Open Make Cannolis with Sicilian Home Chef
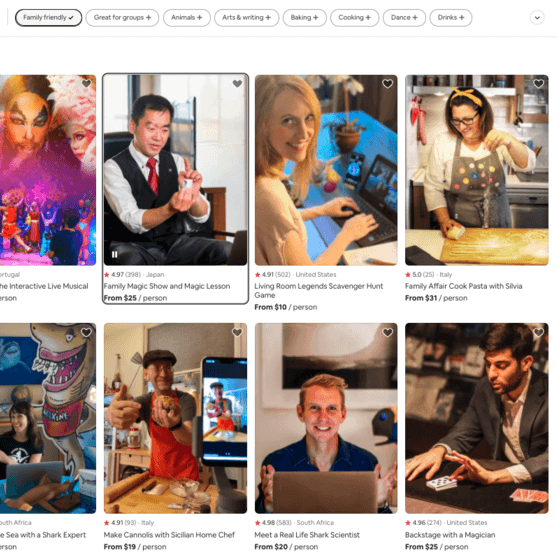Viewport: 557px width, 557px height. 169,535
